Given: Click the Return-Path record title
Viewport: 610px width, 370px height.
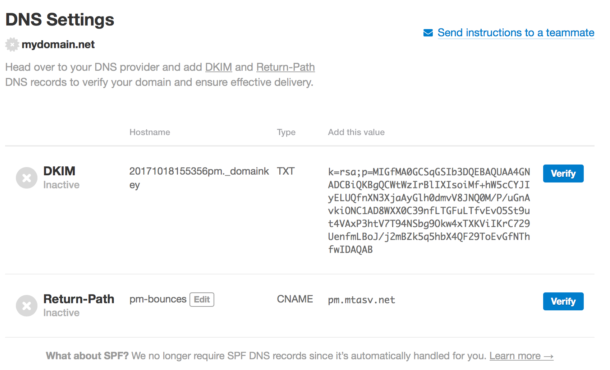Looking at the screenshot, I should pos(79,299).
